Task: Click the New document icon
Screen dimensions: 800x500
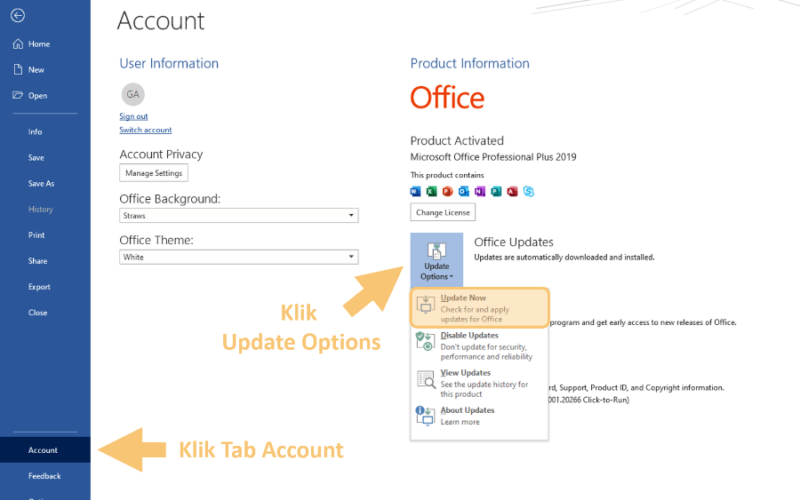Action: click(x=18, y=69)
